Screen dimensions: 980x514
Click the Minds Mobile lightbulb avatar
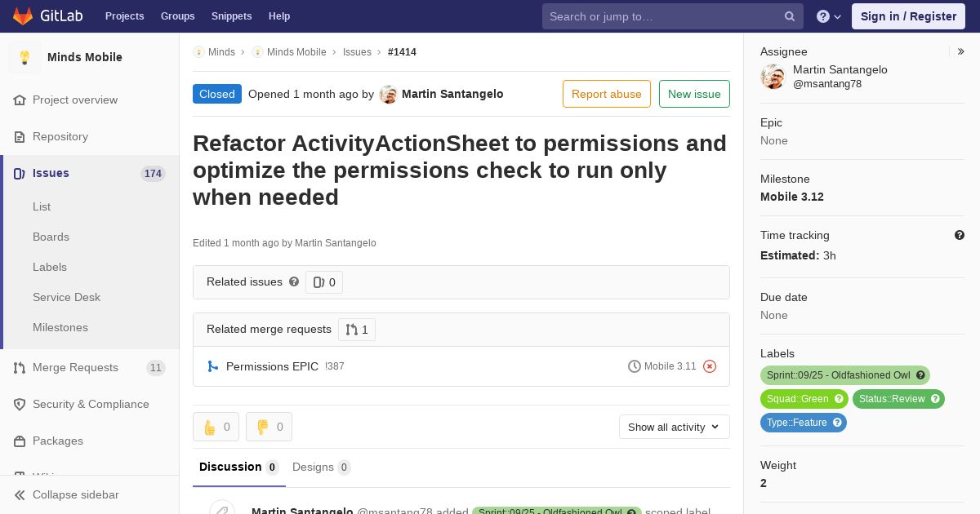coord(24,57)
